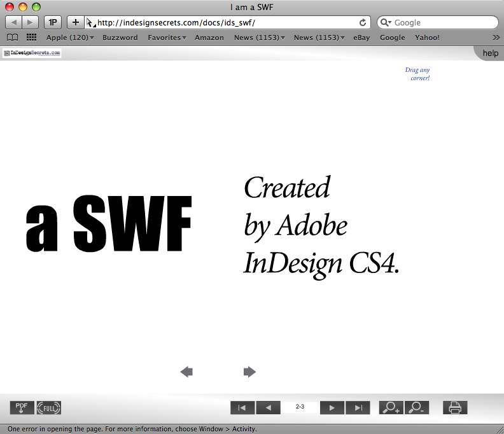Click the 'a SWF' headline text
The width and height of the screenshot is (504, 434).
pos(109,223)
